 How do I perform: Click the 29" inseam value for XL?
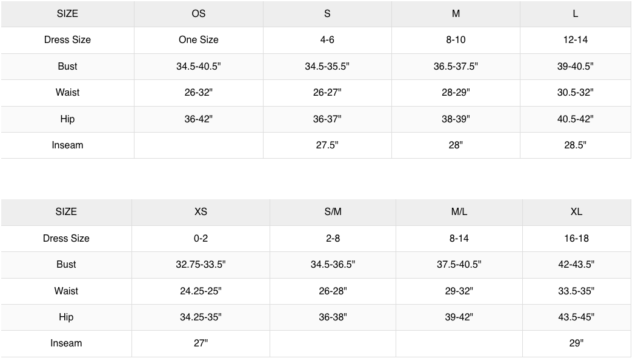576,343
